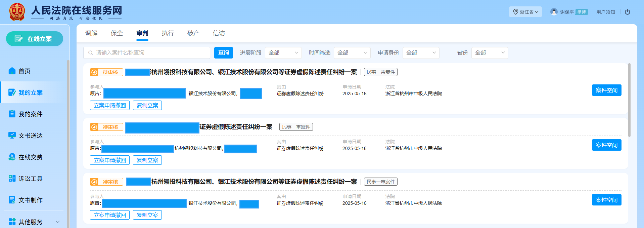Screen dimensions: 644x228
Task: Click the first case title text
Action: 254,72
